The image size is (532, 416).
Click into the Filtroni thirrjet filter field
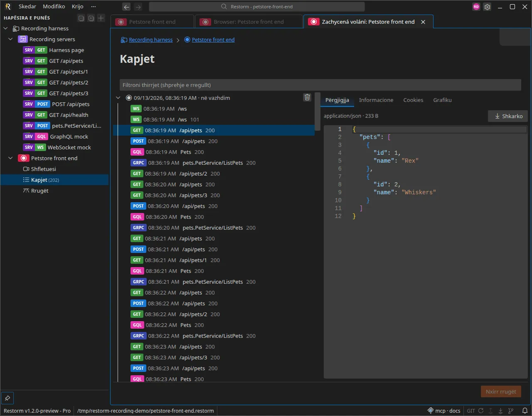click(320, 85)
